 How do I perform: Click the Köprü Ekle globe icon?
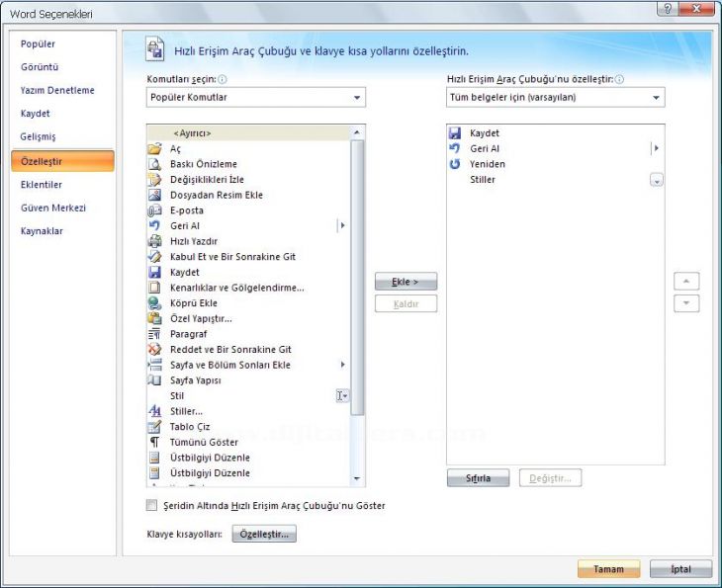[x=154, y=303]
